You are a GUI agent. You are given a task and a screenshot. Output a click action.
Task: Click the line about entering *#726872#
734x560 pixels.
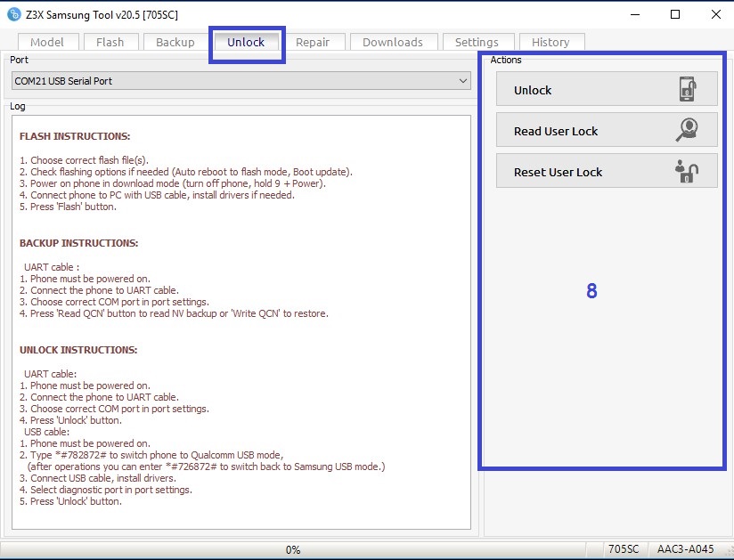point(206,467)
